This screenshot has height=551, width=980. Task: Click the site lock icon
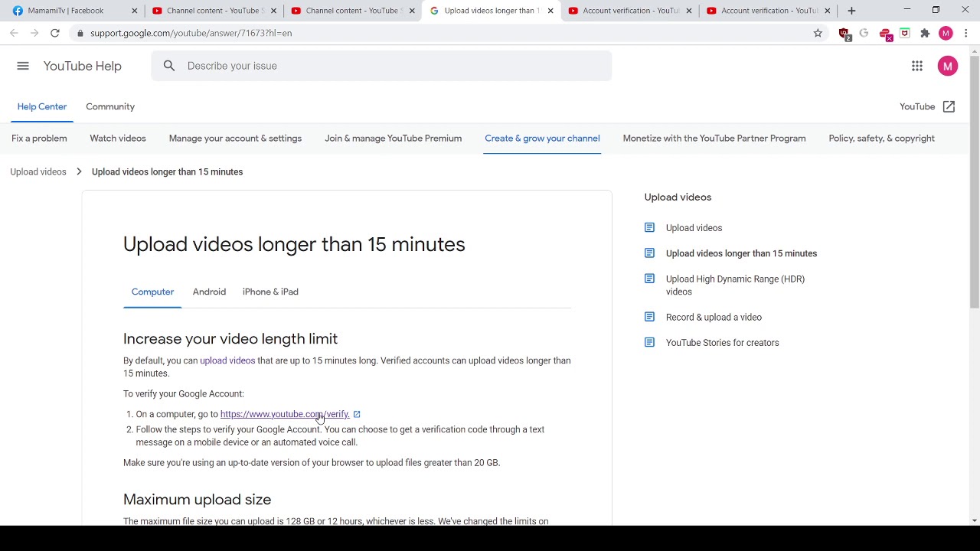(80, 33)
